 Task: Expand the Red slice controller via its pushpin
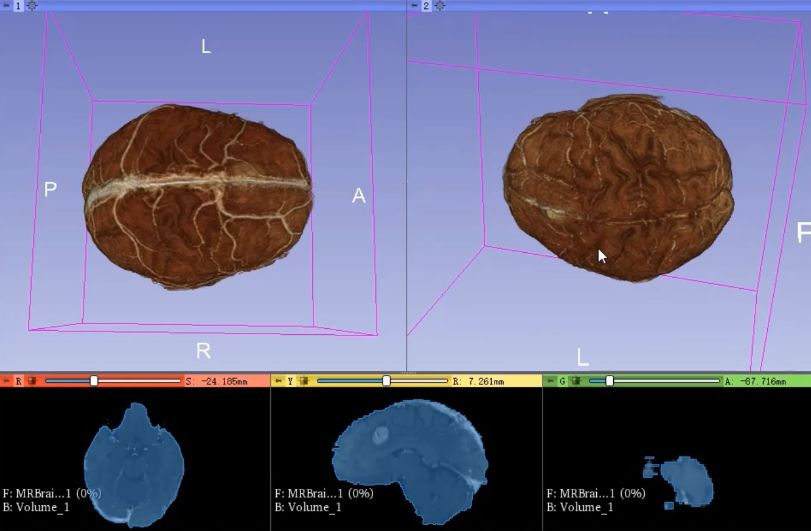pyautogui.click(x=6, y=381)
